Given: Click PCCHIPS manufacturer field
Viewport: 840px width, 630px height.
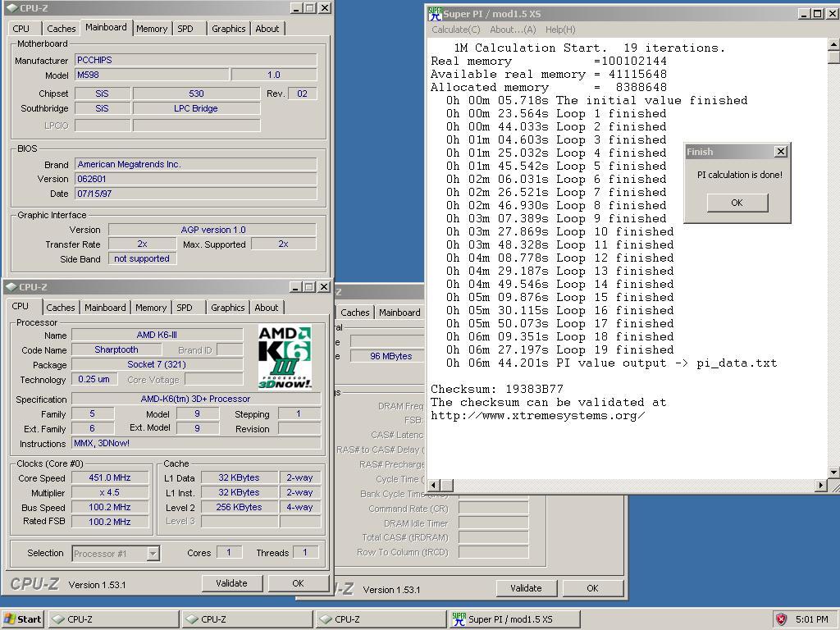Looking at the screenshot, I should (195, 60).
